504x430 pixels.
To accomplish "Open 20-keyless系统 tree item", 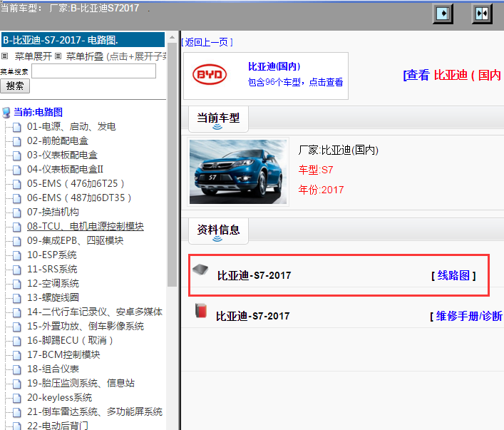I will 60,397.
